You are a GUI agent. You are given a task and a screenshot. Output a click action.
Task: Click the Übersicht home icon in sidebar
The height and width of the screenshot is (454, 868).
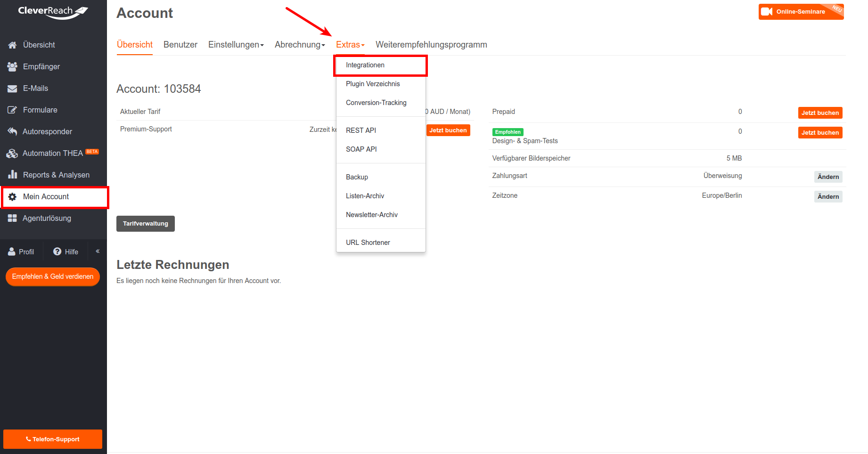pyautogui.click(x=13, y=45)
